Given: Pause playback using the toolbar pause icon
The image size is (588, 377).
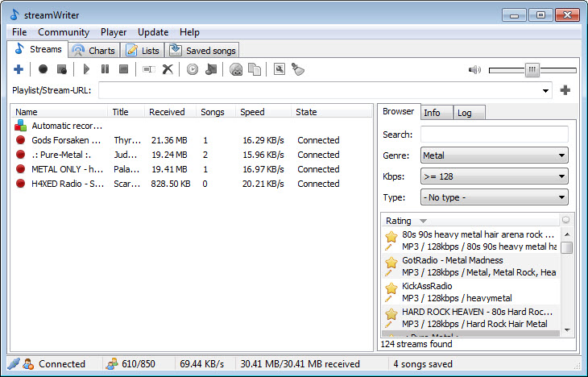Looking at the screenshot, I should coord(106,70).
